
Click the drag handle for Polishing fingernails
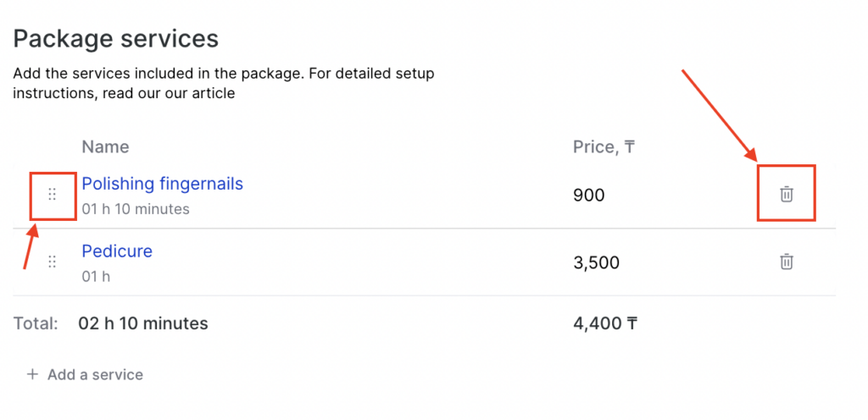tap(52, 195)
